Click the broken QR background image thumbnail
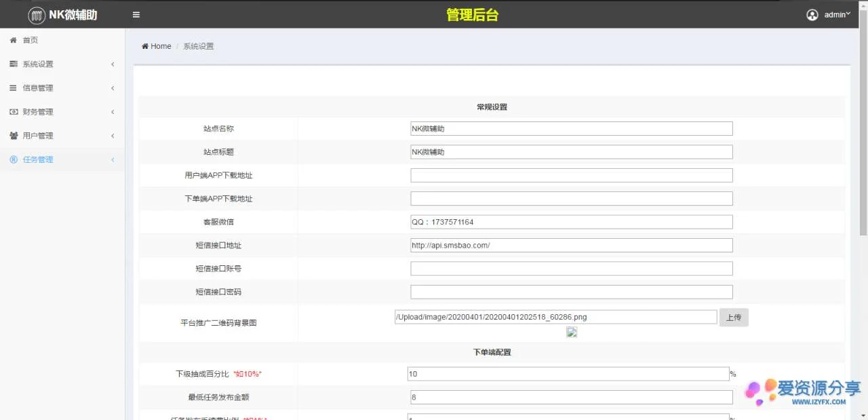Viewport: 868px width, 420px height. click(572, 332)
